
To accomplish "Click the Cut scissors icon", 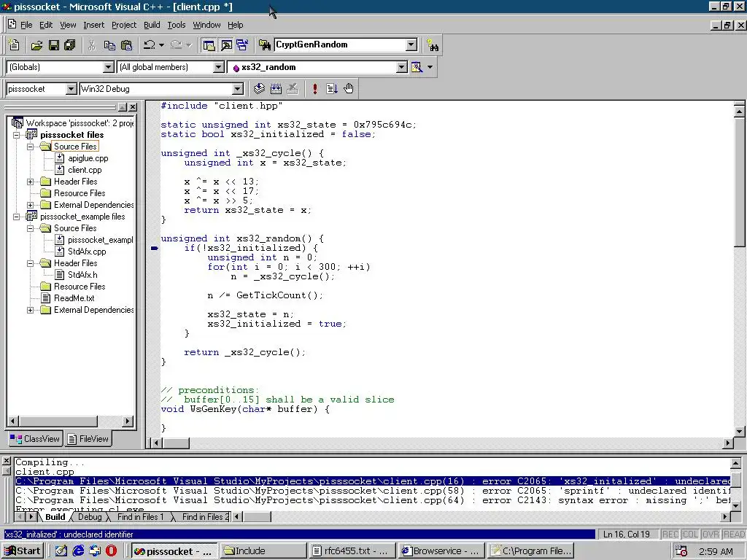I will coord(92,45).
